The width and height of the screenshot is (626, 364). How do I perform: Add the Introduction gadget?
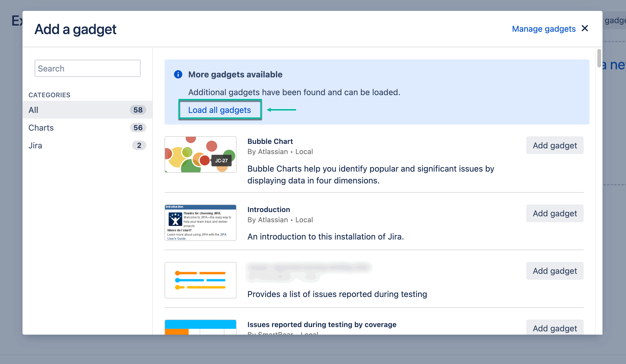pyautogui.click(x=554, y=213)
